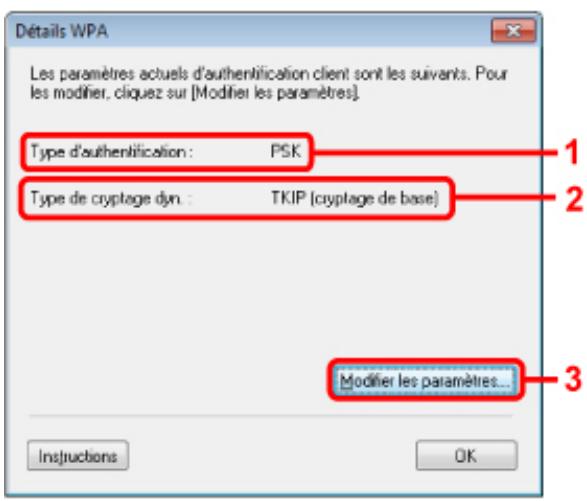Click the Instructions button
Image resolution: width=587 pixels, height=501 pixels.
click(x=78, y=456)
